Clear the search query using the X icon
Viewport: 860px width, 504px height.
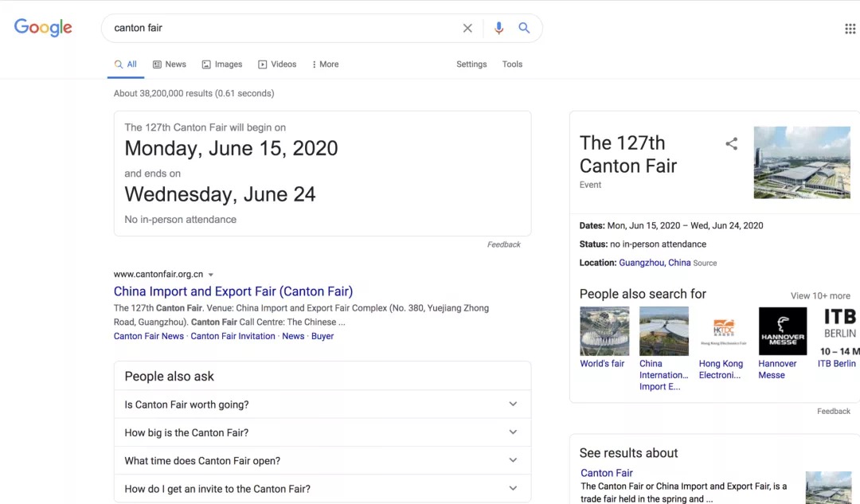[467, 28]
